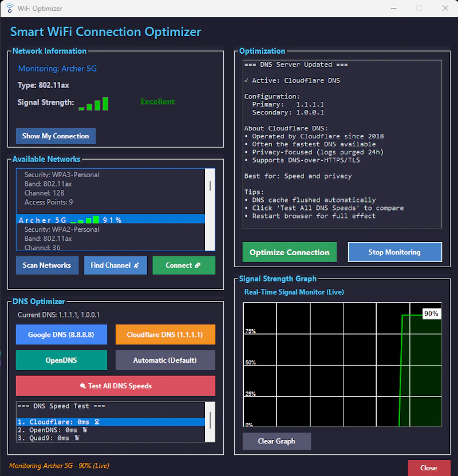Choose the OpenDNS button

coord(61,360)
